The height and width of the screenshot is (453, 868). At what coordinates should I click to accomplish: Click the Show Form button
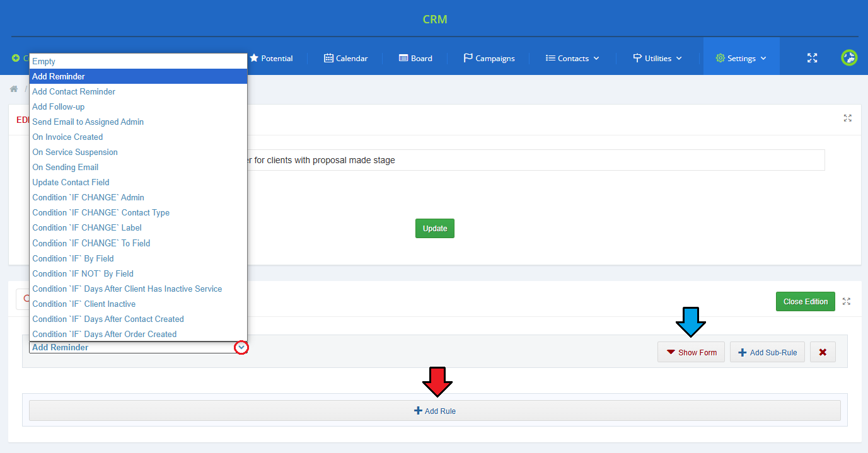coord(691,352)
